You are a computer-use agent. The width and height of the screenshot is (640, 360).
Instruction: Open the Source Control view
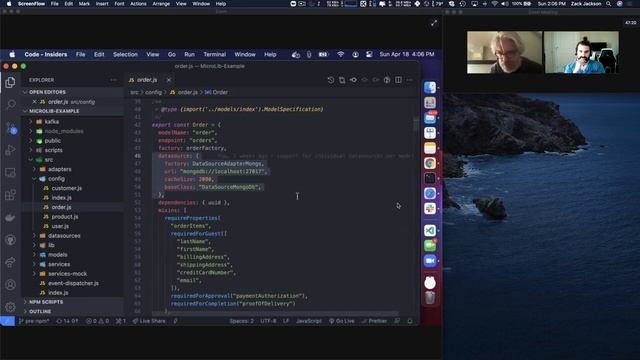[11, 128]
